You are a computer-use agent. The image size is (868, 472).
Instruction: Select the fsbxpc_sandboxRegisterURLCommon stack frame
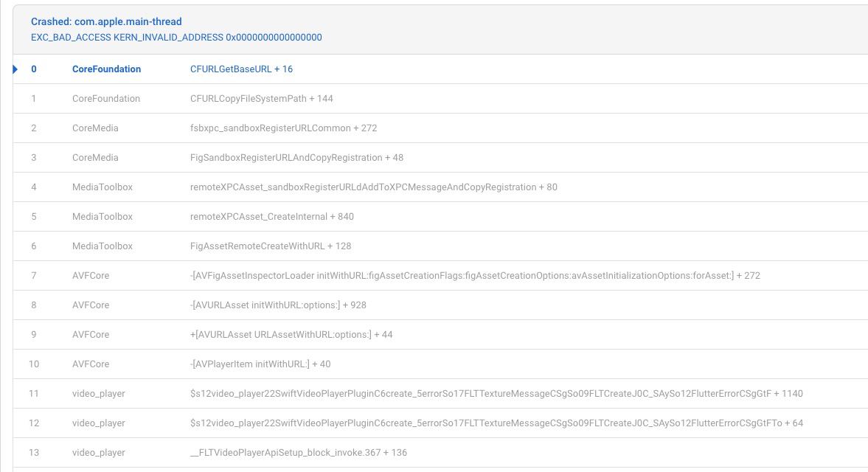click(283, 128)
